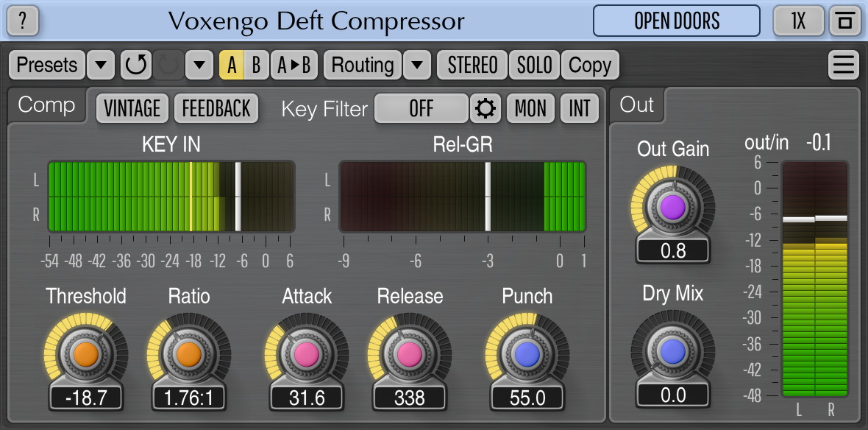Open the plugin help with the question mark icon
Screen dimensions: 868x430
[23, 21]
